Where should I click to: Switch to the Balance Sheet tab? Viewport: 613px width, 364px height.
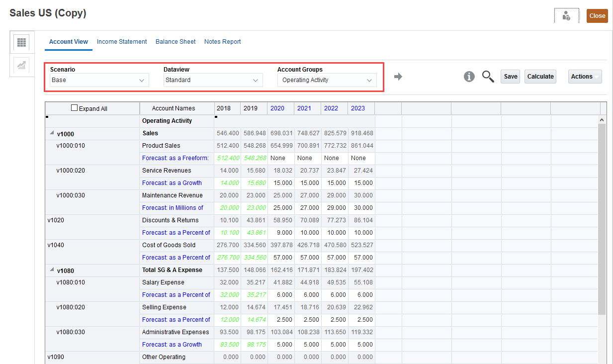click(175, 42)
